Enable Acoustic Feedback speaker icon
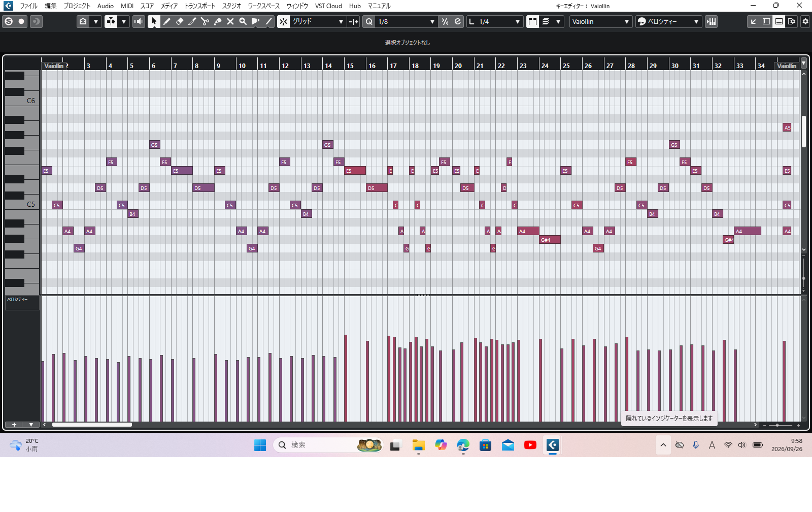The width and height of the screenshot is (812, 512). pos(139,21)
